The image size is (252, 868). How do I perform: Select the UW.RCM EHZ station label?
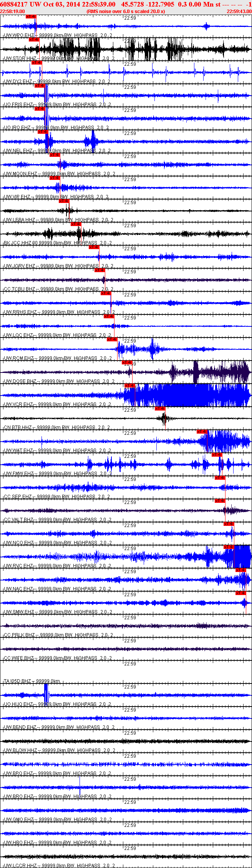18,358
